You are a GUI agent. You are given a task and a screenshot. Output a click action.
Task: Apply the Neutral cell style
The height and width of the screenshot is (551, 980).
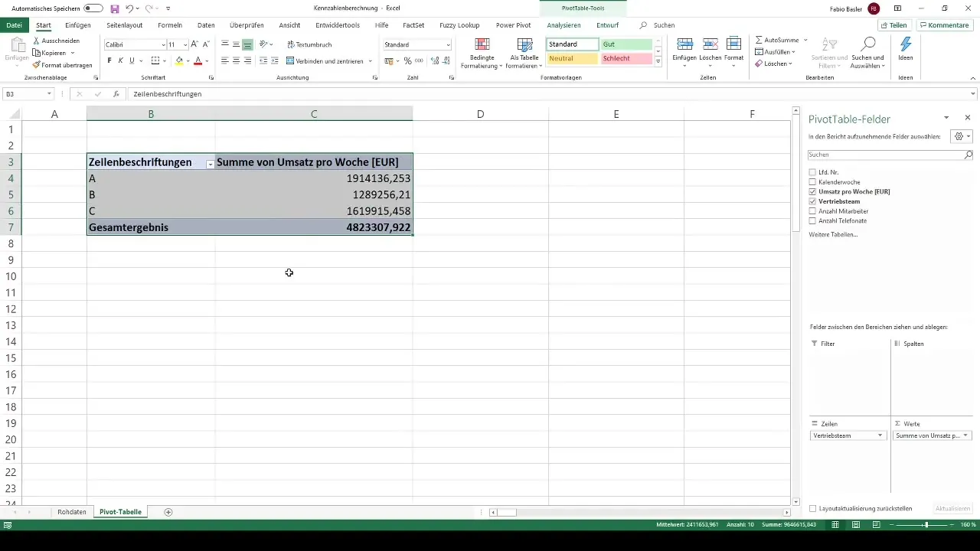point(572,58)
